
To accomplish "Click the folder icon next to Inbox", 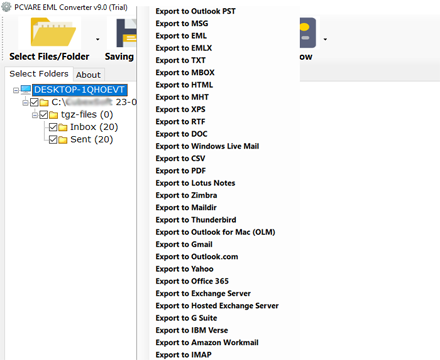I will (x=63, y=127).
